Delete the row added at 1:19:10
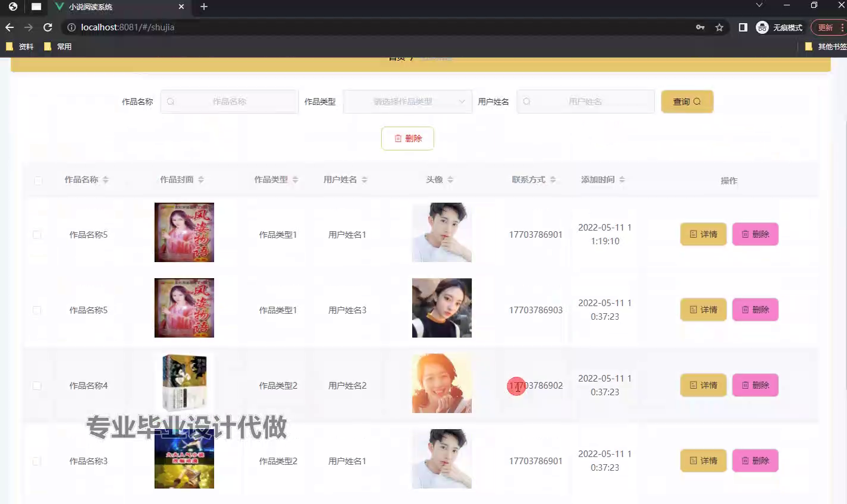Screen dimensions: 847x504 755,234
